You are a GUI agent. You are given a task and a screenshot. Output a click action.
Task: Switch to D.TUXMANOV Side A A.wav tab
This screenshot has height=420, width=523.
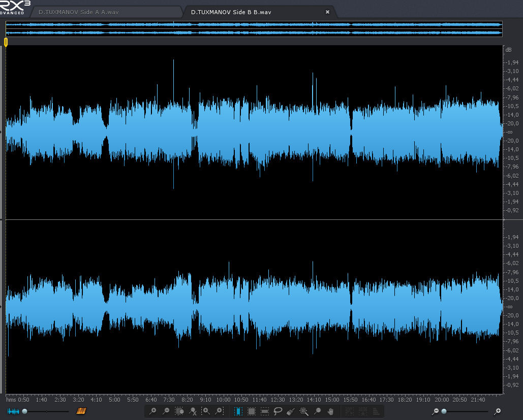click(x=79, y=12)
